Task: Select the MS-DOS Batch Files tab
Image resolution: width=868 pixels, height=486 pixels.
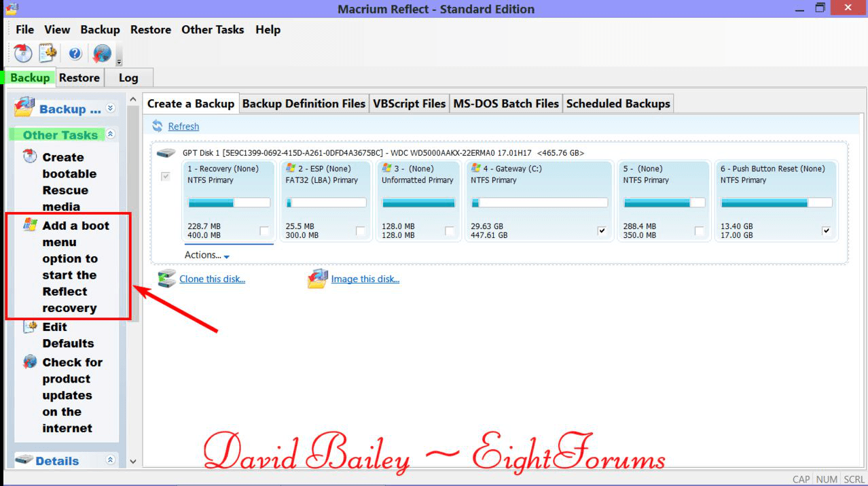Action: click(x=506, y=103)
